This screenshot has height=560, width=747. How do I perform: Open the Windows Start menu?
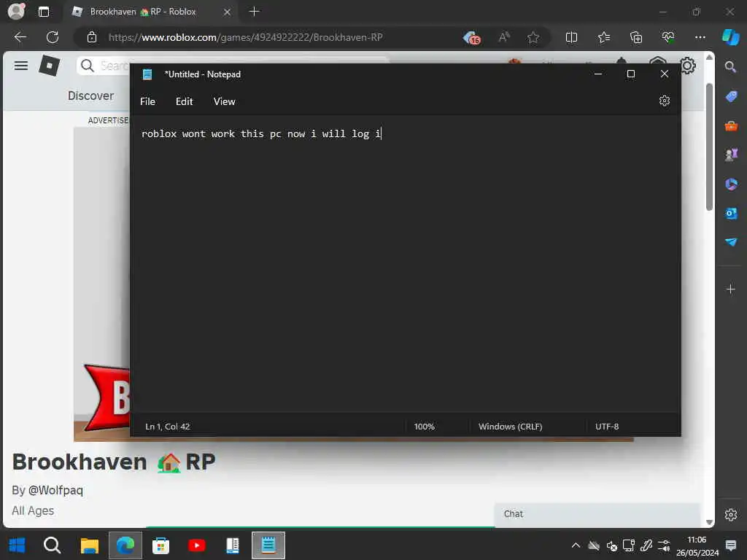(18, 545)
